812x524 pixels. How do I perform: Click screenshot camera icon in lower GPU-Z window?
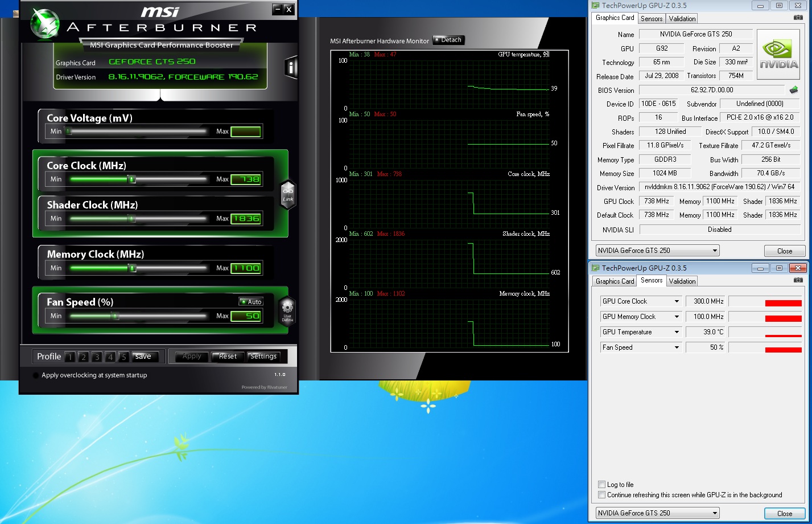(798, 281)
